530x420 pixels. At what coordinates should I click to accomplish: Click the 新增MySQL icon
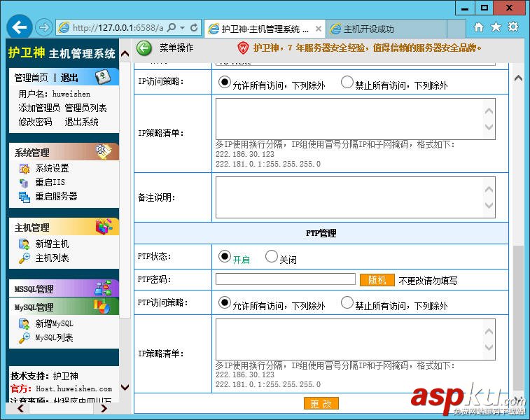click(x=25, y=324)
